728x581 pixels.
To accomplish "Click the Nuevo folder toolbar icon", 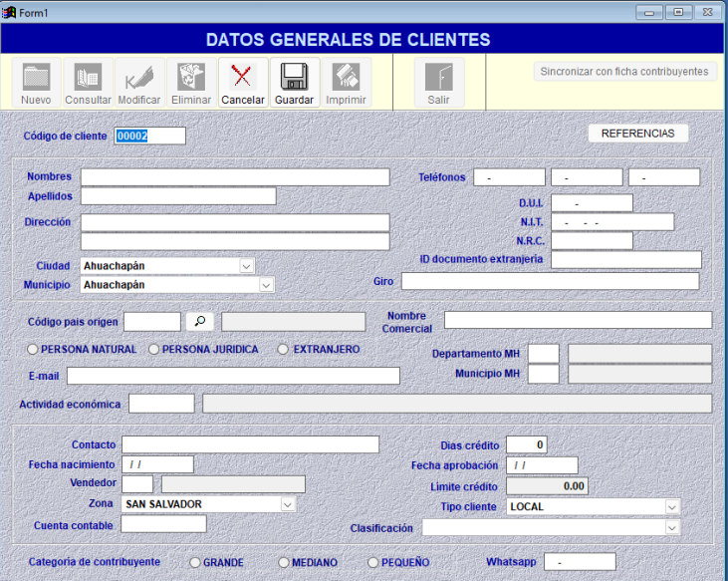I will tap(36, 77).
